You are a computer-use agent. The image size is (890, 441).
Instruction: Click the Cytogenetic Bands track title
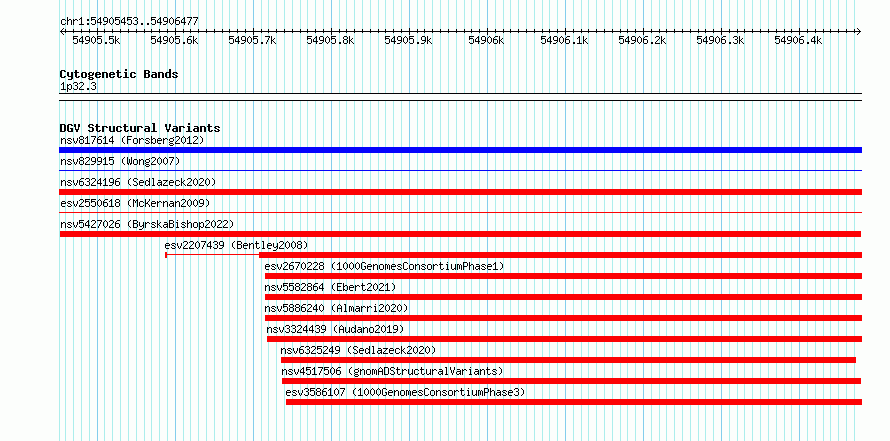tap(119, 74)
